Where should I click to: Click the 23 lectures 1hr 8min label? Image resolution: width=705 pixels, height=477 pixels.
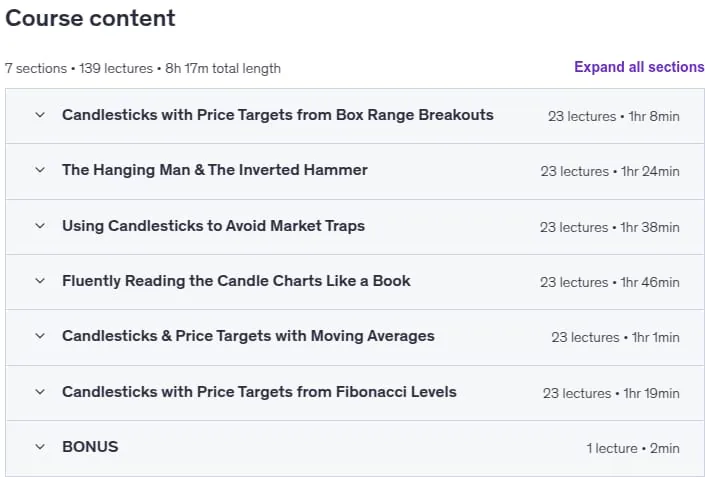coord(613,116)
